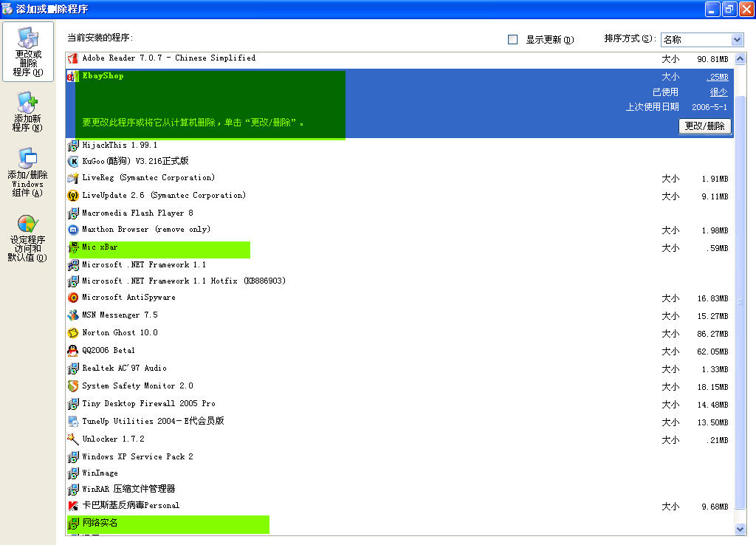Click the Kaspersky Personal program icon
The image size is (756, 545).
73,506
